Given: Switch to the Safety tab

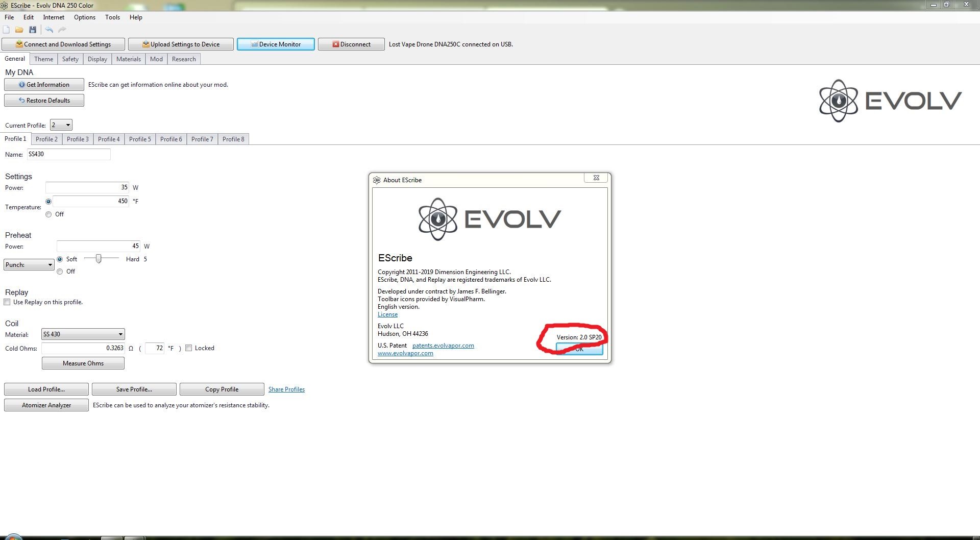Looking at the screenshot, I should (x=70, y=59).
